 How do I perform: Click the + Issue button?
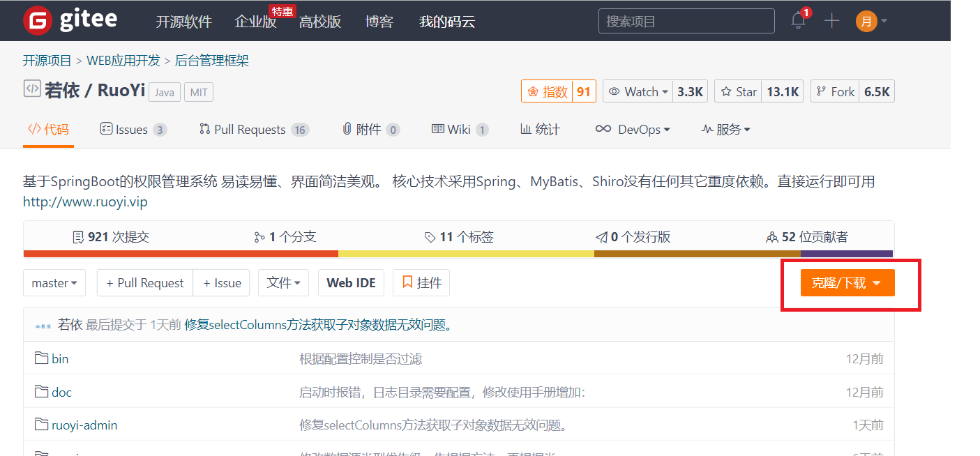(x=222, y=283)
